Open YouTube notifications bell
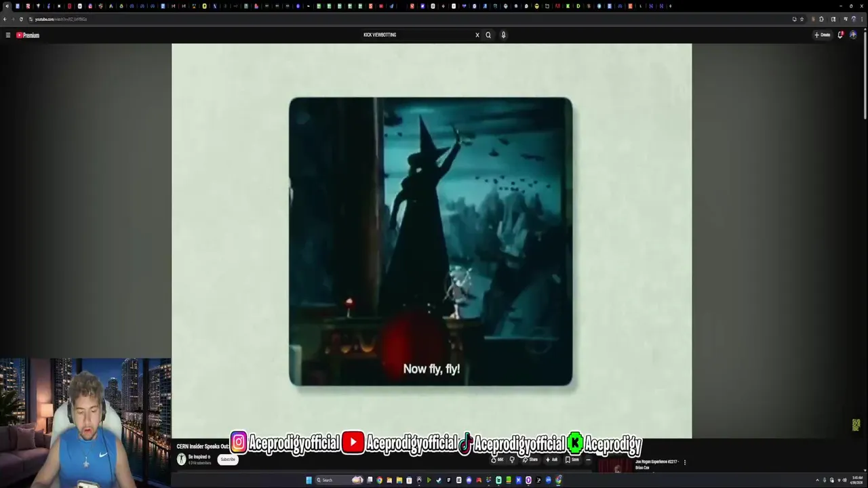This screenshot has height=488, width=868. 840,35
